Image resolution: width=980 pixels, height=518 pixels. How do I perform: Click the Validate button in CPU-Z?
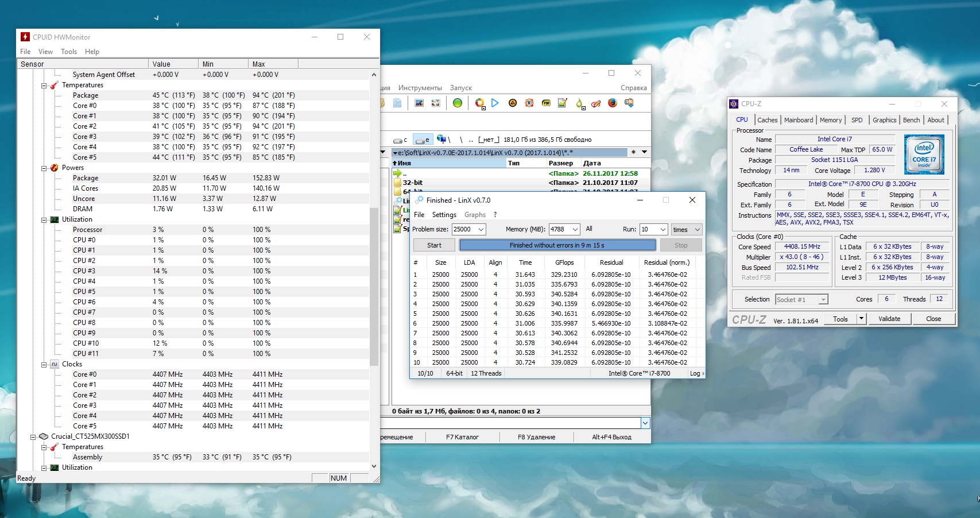pos(889,319)
